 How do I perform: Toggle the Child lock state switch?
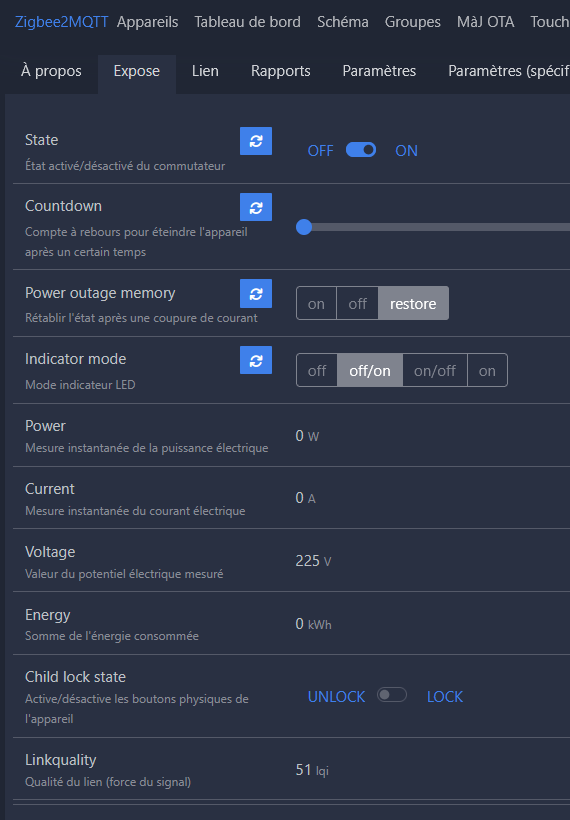(392, 695)
